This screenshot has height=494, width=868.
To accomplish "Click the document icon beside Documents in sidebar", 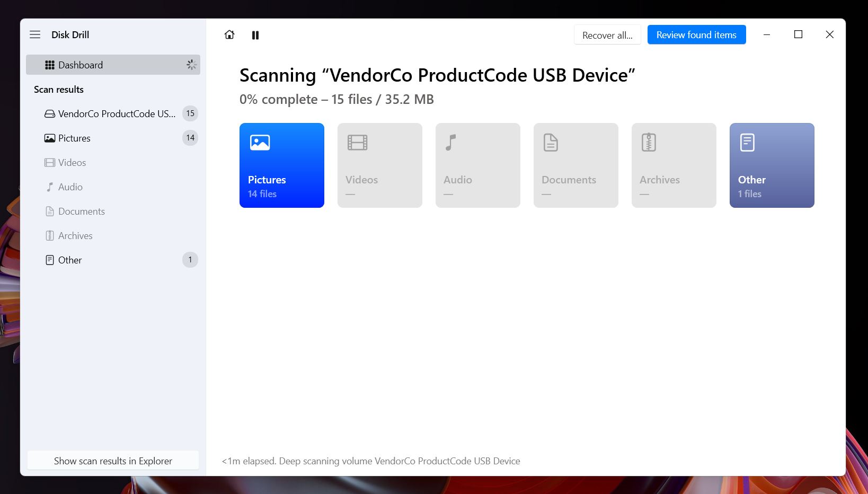I will (x=50, y=211).
